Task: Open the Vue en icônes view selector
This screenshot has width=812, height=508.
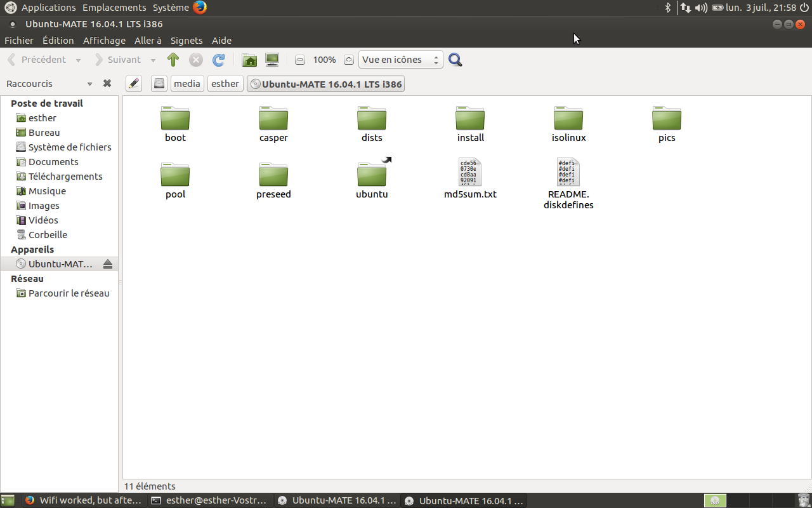Action: 400,60
